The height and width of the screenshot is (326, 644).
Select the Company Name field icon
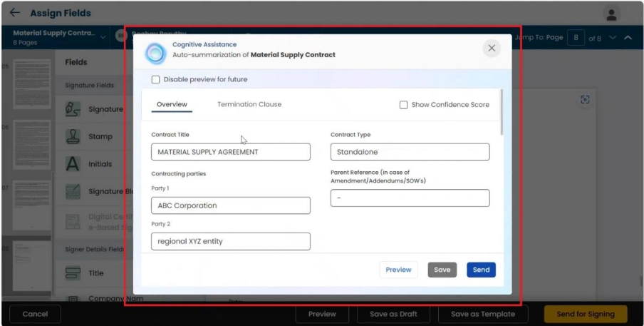73,300
